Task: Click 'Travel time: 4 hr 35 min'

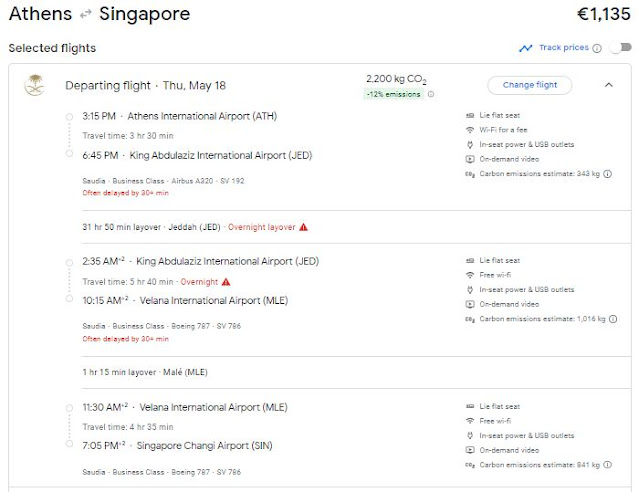Action: (128, 427)
